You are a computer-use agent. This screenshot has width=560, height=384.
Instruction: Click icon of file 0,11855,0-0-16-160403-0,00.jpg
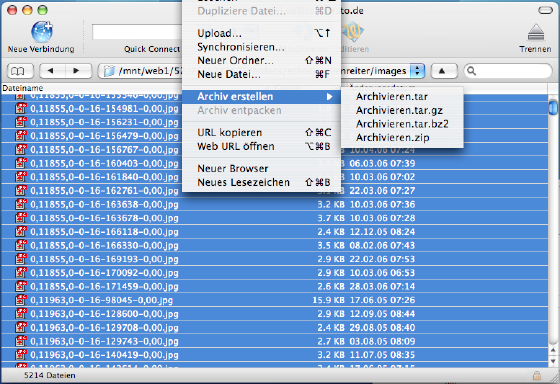click(21, 163)
